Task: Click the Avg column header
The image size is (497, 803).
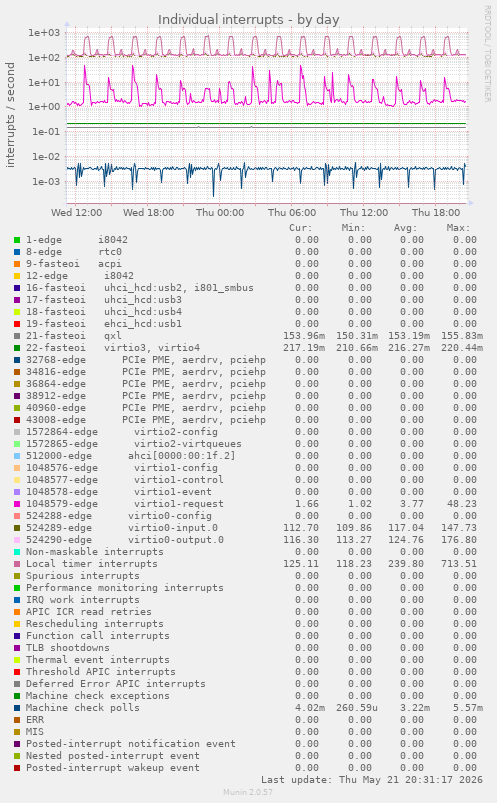Action: click(405, 228)
